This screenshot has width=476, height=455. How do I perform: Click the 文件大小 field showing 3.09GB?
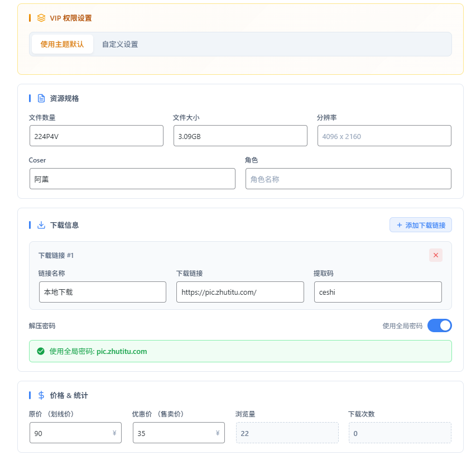point(240,136)
